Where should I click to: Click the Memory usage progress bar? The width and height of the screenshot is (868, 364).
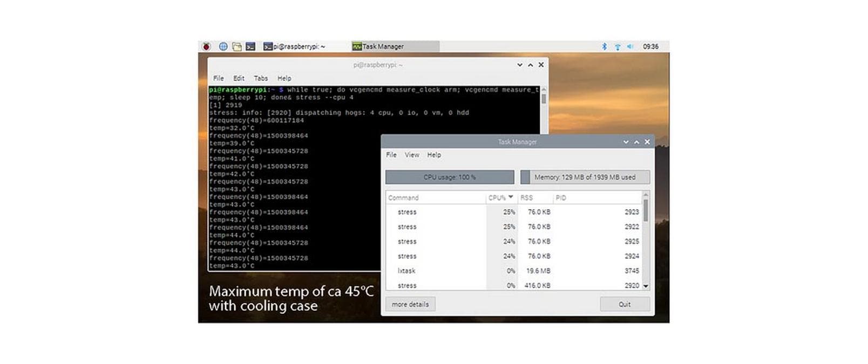pyautogui.click(x=585, y=177)
